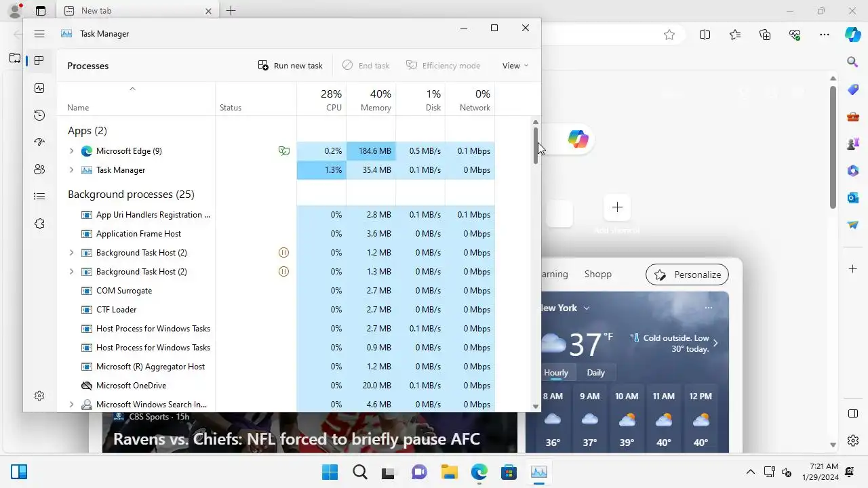
Task: Select the Processes page icon in sidebar
Action: pyautogui.click(x=39, y=61)
